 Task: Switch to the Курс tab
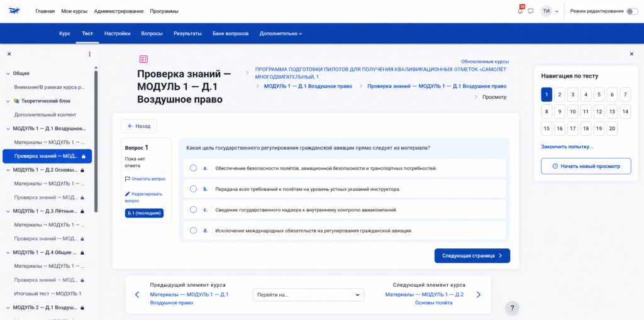(65, 34)
